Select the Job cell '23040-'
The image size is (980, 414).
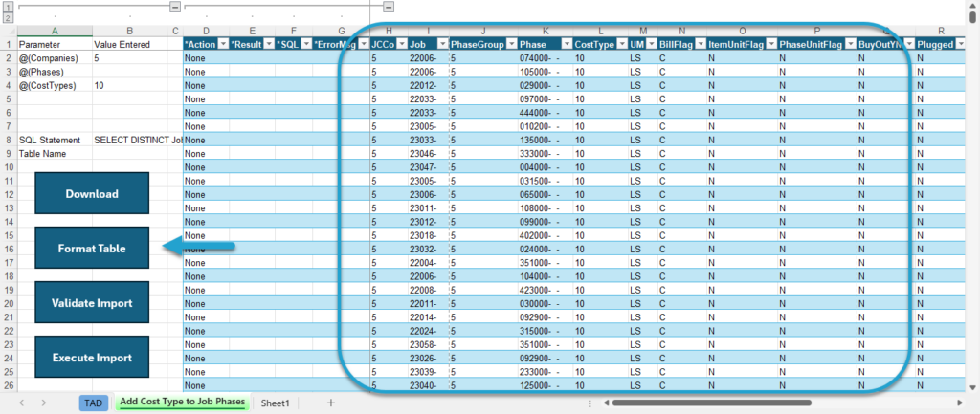428,385
